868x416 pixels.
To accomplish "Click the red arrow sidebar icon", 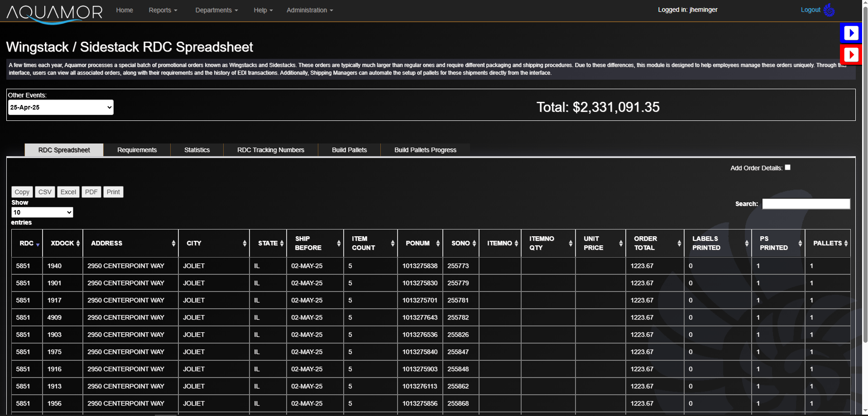I will pos(851,54).
